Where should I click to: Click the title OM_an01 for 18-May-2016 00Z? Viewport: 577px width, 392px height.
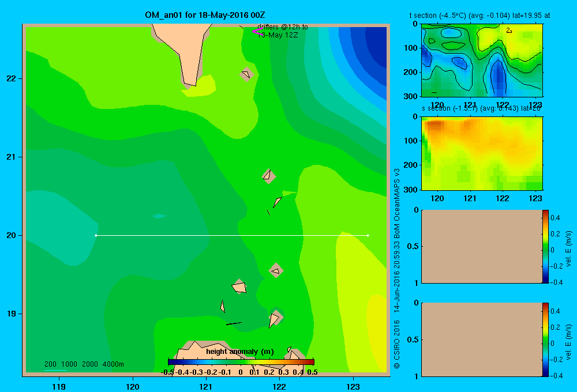pyautogui.click(x=205, y=15)
